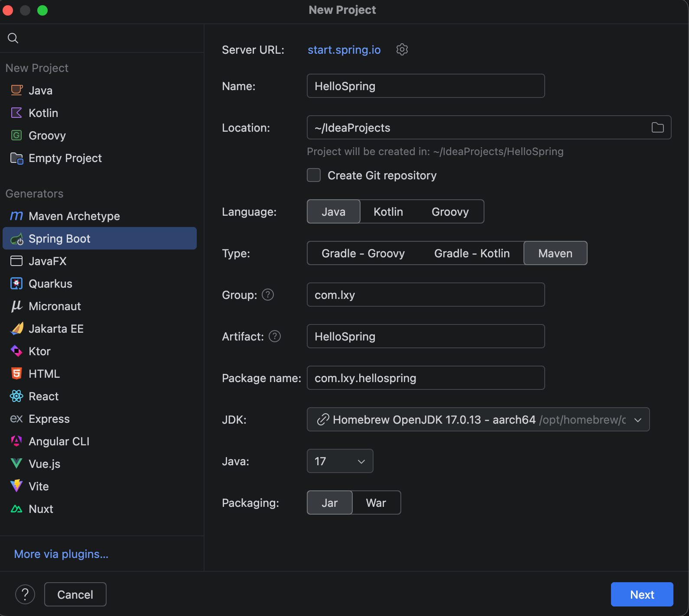Click the server URL settings gear icon

tap(402, 50)
